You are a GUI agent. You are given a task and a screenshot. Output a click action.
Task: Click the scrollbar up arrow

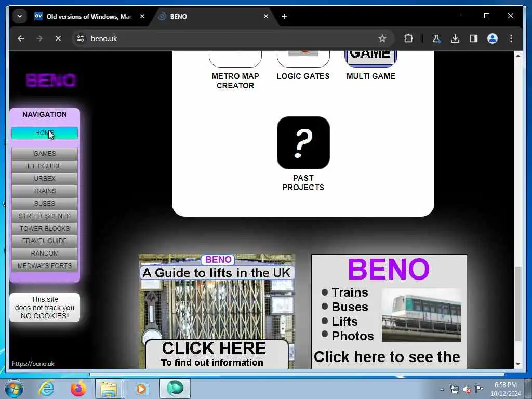(x=518, y=55)
